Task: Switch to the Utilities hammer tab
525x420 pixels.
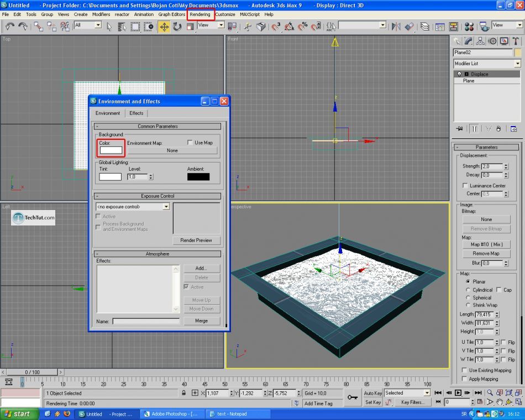Action: [516, 41]
